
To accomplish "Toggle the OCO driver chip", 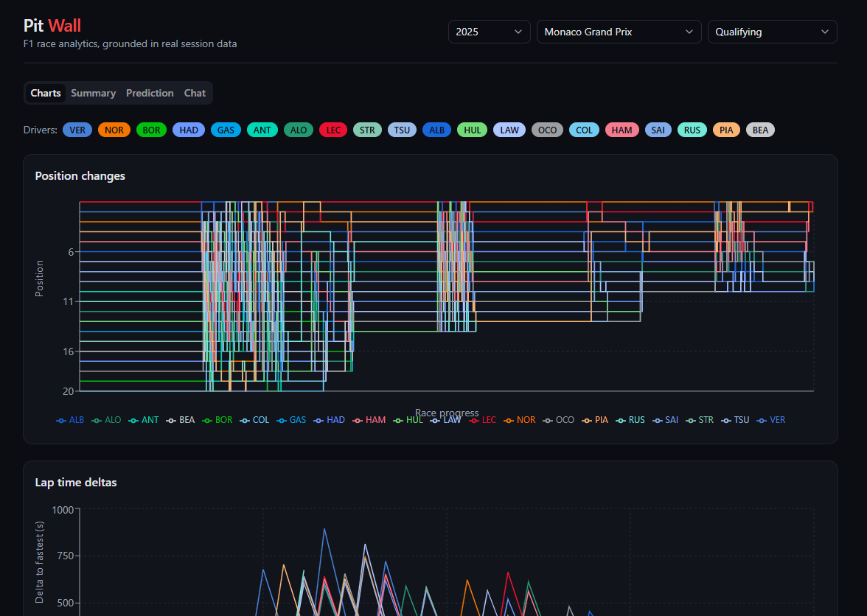I will click(x=547, y=130).
